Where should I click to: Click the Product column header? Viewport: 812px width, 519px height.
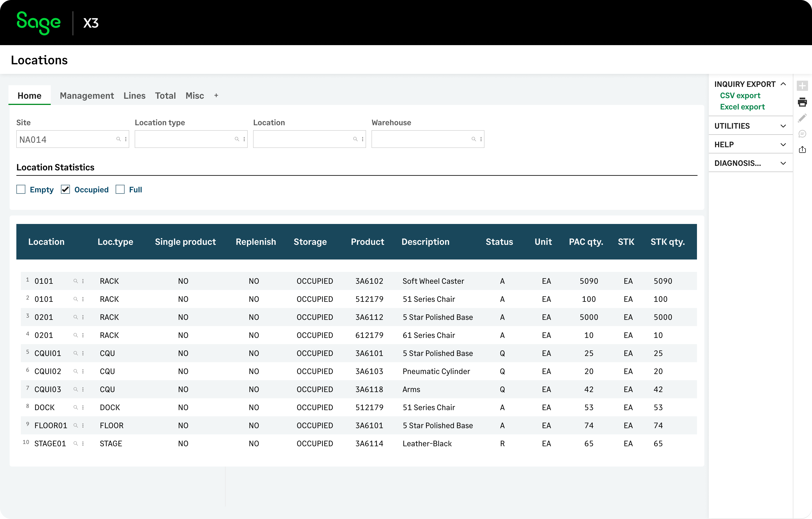(x=367, y=242)
